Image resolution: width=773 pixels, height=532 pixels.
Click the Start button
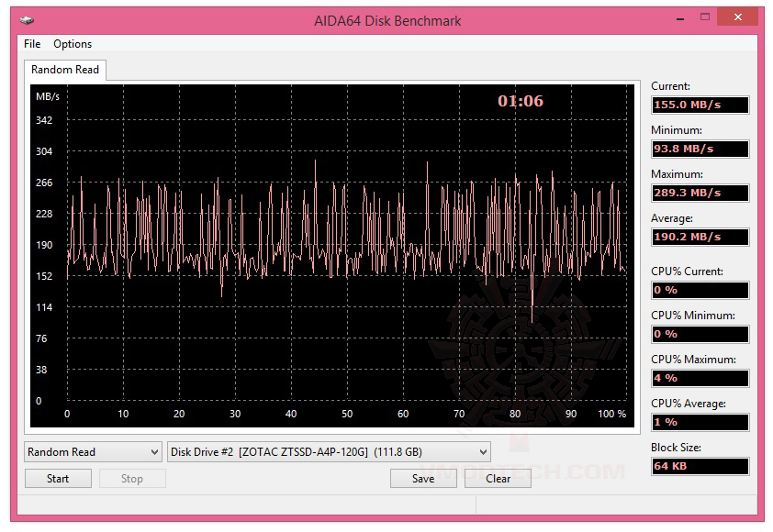tap(58, 478)
